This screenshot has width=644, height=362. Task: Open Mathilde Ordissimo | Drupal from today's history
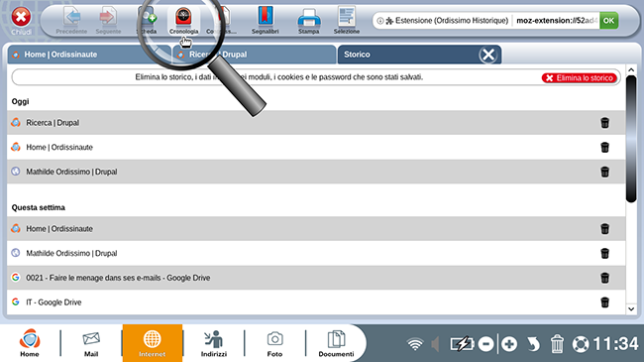point(71,172)
